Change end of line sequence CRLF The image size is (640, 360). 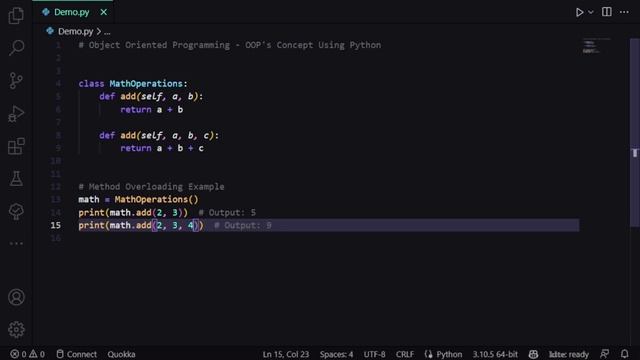tap(404, 354)
